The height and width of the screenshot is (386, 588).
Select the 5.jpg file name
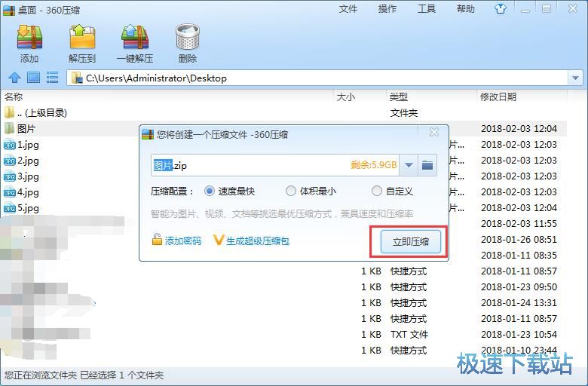pyautogui.click(x=28, y=208)
